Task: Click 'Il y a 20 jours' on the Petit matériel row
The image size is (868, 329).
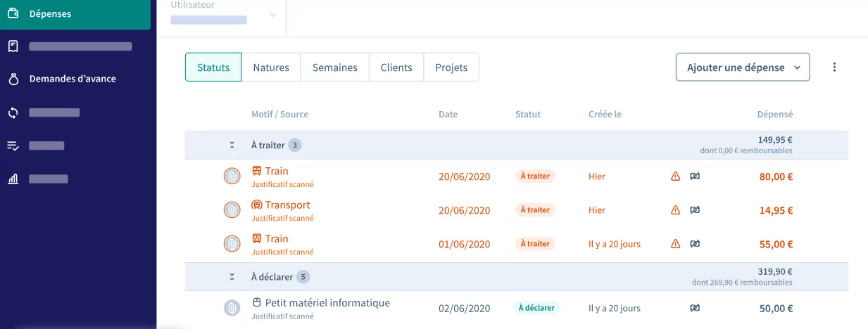Action: 615,308
